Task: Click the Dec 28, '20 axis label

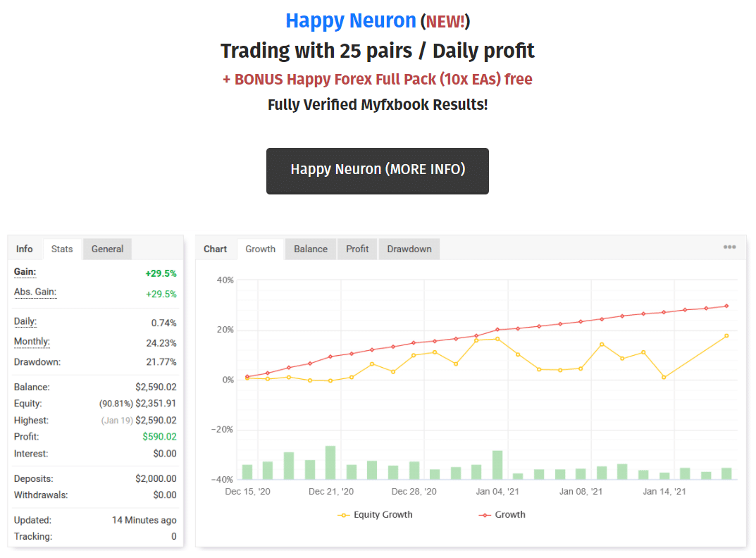Action: [x=414, y=492]
